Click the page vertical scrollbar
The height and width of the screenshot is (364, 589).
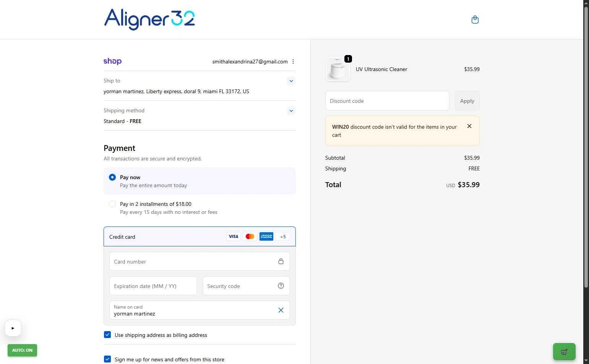click(x=586, y=147)
